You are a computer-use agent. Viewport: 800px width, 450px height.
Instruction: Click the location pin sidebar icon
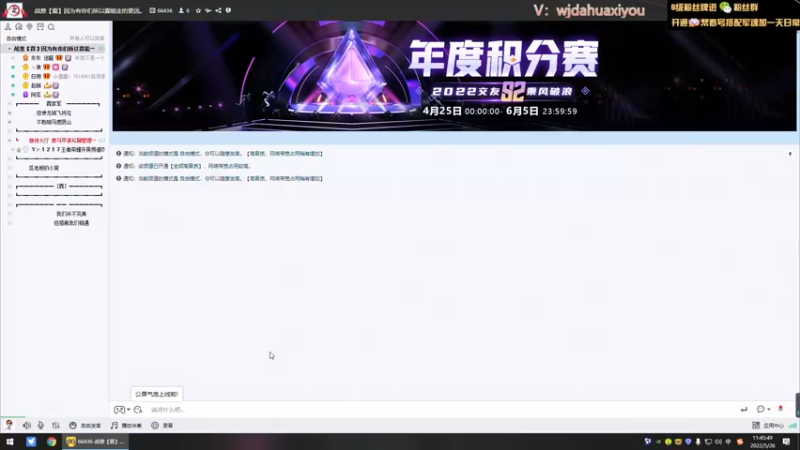point(30,27)
